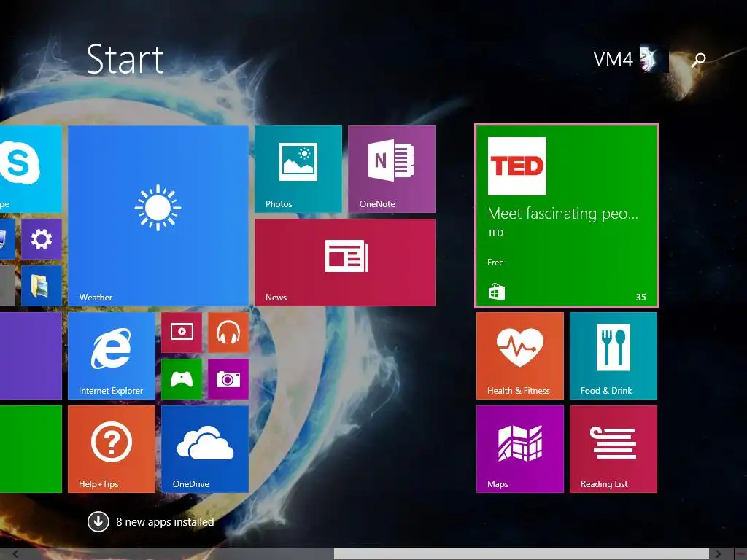Open the VM4 user account menu
Viewport: 747px width, 560px height.
pos(630,59)
